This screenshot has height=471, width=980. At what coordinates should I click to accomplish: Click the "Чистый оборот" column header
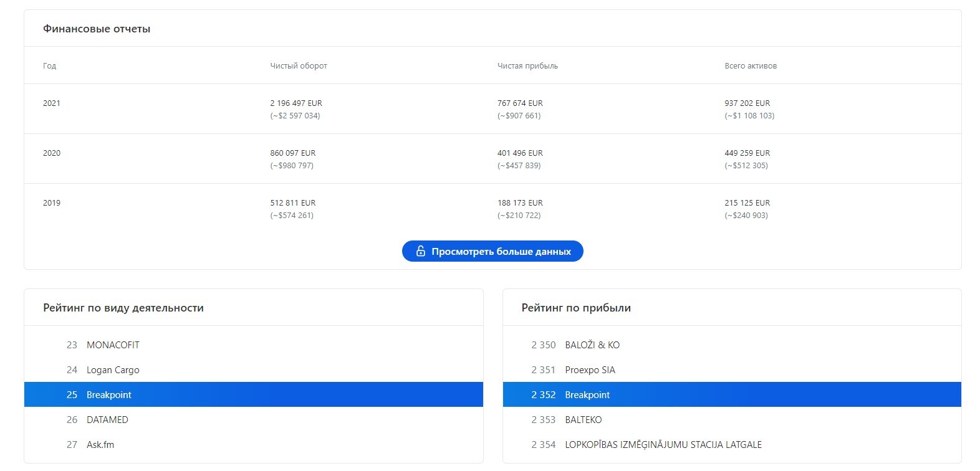[x=299, y=66]
